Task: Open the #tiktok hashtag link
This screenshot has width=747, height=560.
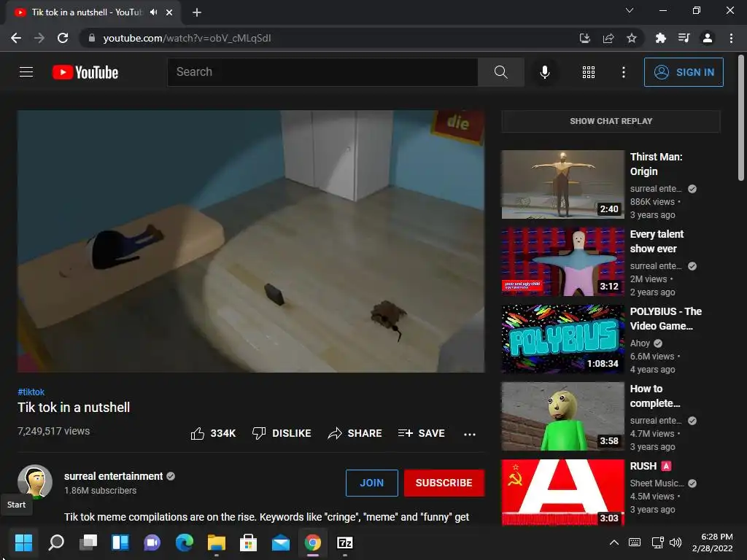Action: (31, 392)
